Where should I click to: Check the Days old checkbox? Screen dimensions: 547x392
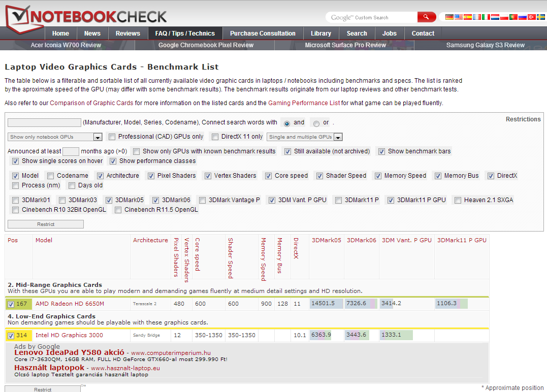72,185
